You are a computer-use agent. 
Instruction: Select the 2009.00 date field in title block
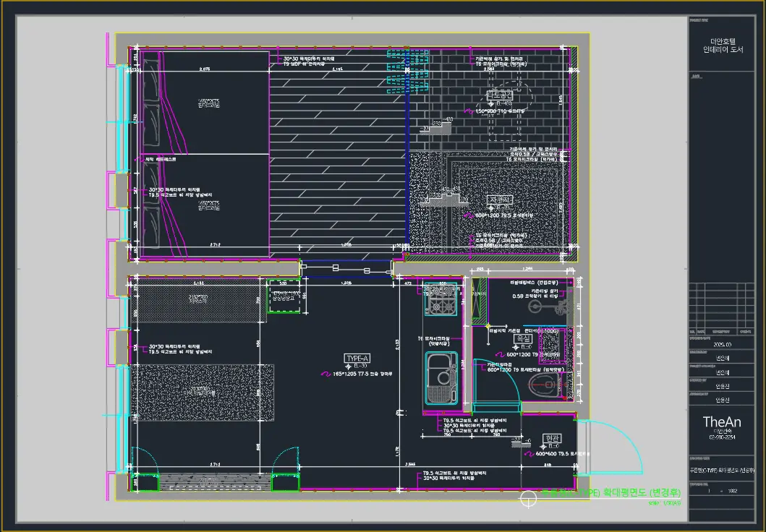pyautogui.click(x=722, y=345)
